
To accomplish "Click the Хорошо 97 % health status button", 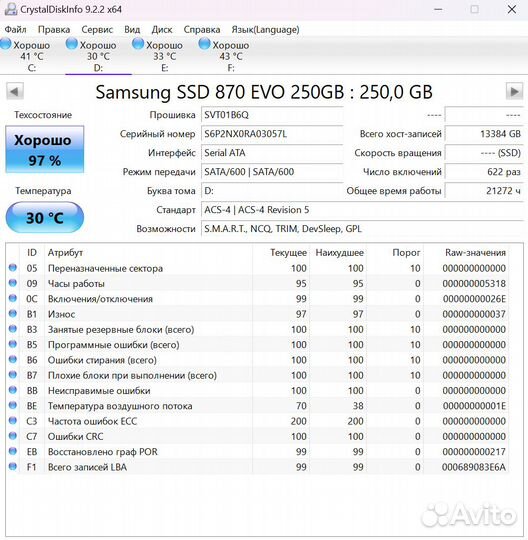I will [x=45, y=149].
